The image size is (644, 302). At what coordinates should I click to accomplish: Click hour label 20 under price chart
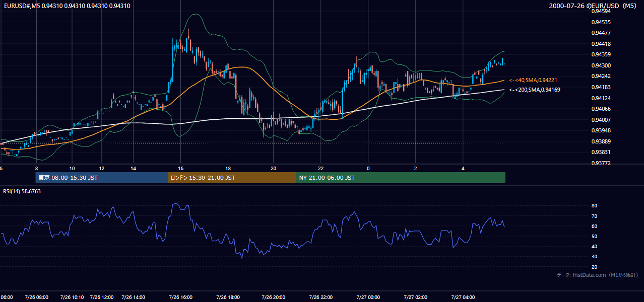click(x=274, y=168)
